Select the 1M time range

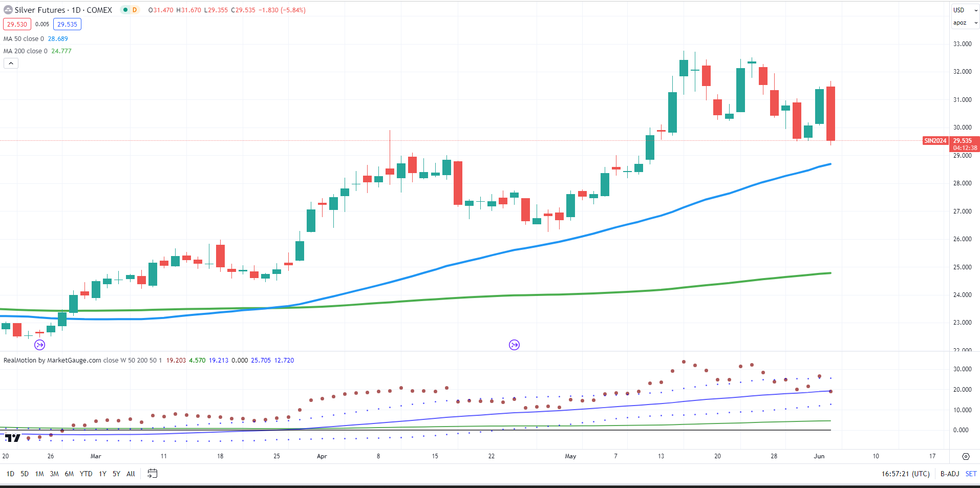[39, 474]
